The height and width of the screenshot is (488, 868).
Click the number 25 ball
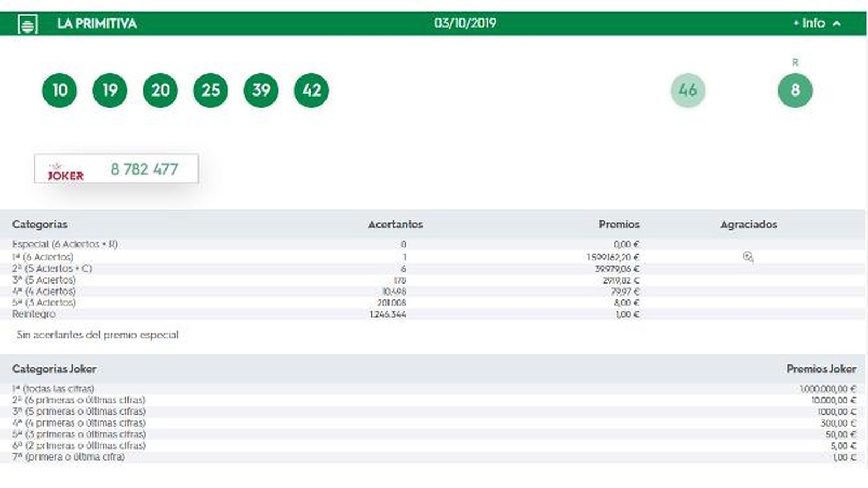[210, 90]
